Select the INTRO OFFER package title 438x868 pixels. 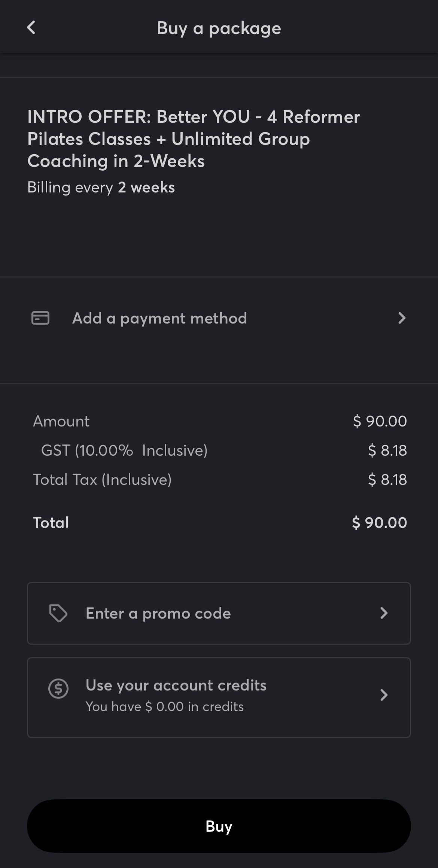[193, 139]
